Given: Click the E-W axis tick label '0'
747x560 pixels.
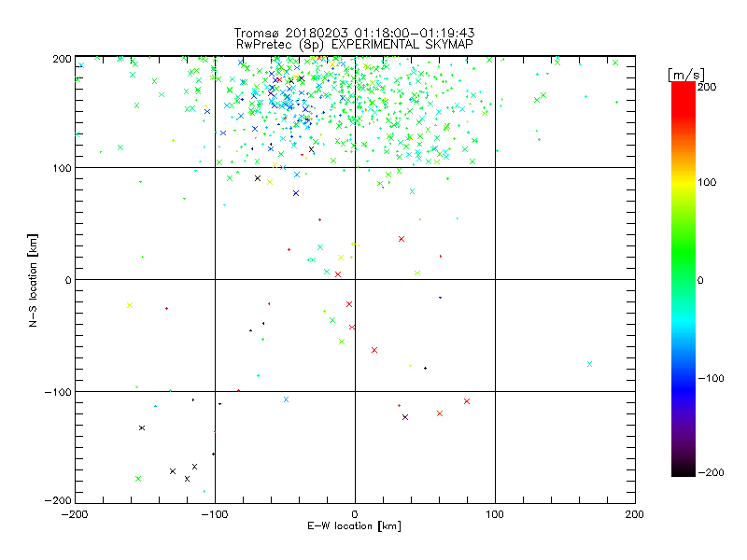Looking at the screenshot, I should (355, 514).
